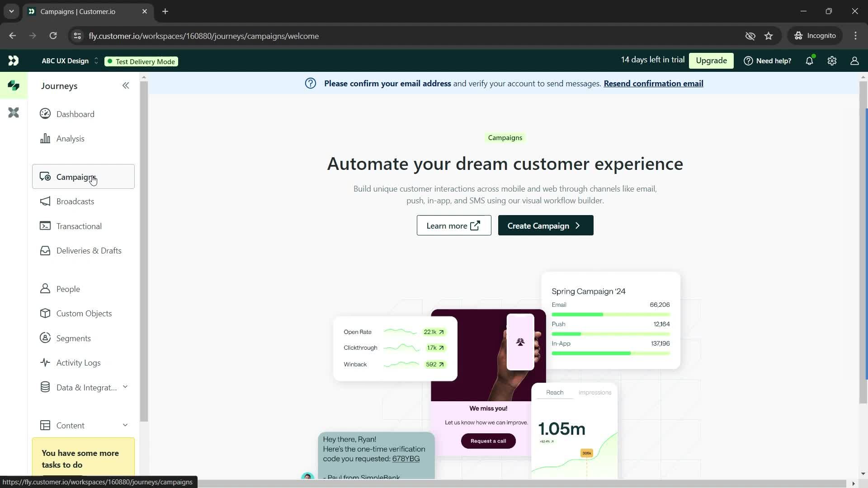Toggle Test Delivery Mode status
The image size is (868, 488).
[x=142, y=61]
